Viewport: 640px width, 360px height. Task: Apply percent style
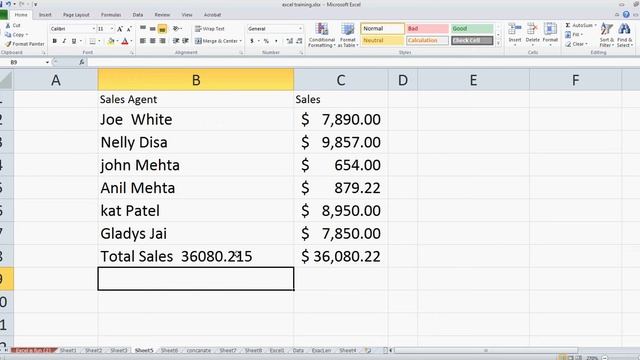(x=266, y=41)
